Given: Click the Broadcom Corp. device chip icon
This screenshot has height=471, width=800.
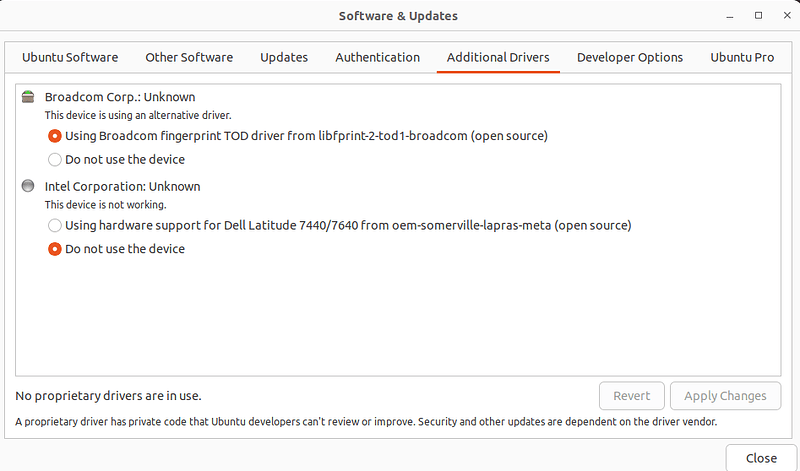Looking at the screenshot, I should [28, 97].
